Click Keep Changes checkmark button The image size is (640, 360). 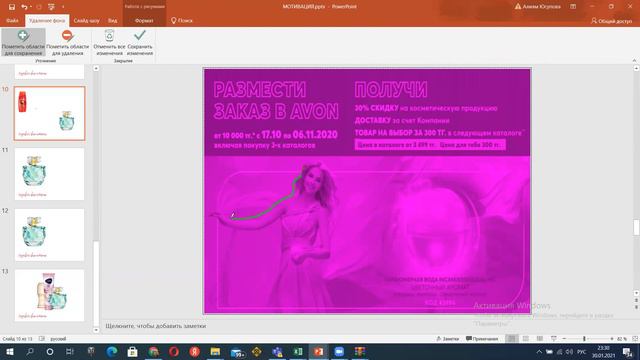coord(140,42)
